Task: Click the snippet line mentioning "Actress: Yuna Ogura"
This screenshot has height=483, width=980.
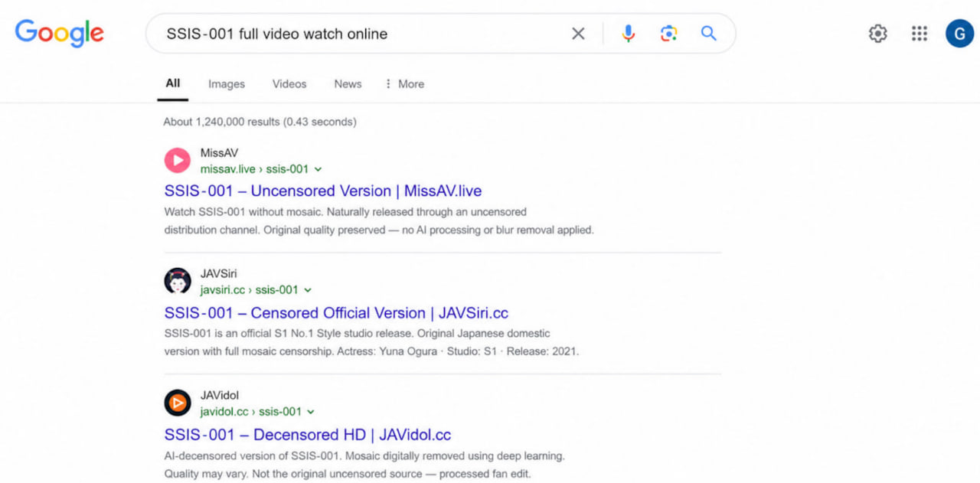Action: [x=371, y=351]
